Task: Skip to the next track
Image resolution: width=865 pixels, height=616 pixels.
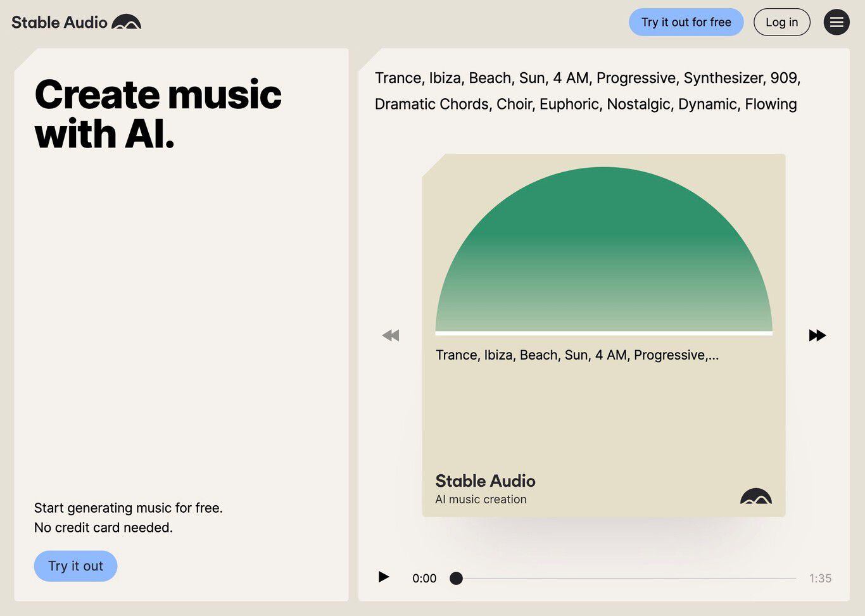Action: click(x=817, y=335)
